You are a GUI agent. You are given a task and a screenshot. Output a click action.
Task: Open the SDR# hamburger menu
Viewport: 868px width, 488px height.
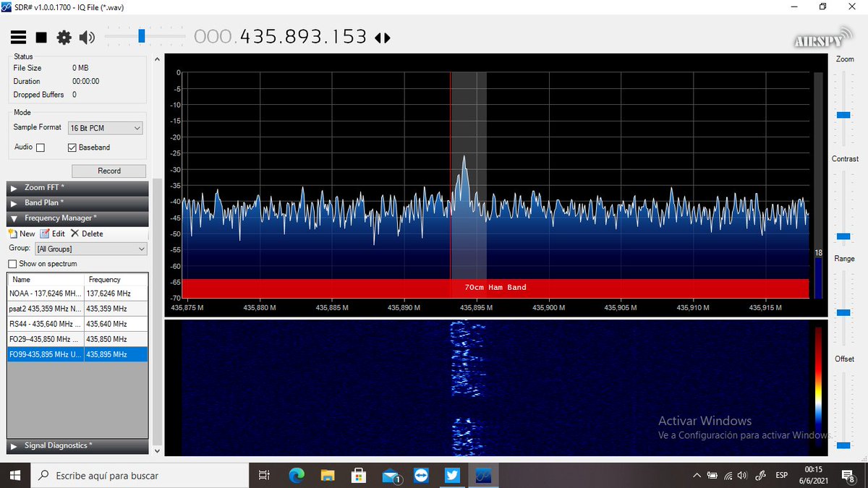coord(18,37)
